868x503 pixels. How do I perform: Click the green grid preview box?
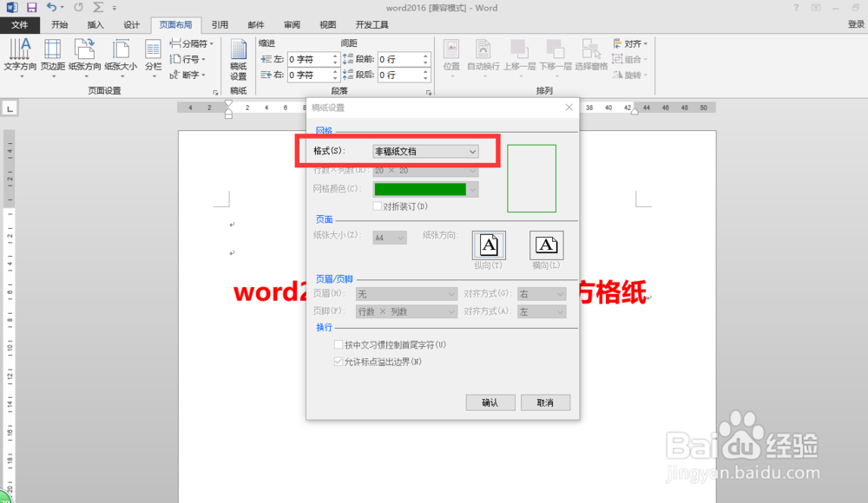pos(531,178)
